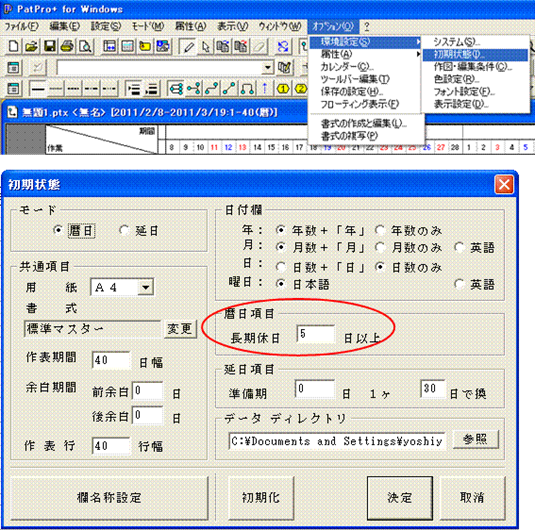
Task: Click the yellow hexagon number 2 icon
Action: [301, 89]
